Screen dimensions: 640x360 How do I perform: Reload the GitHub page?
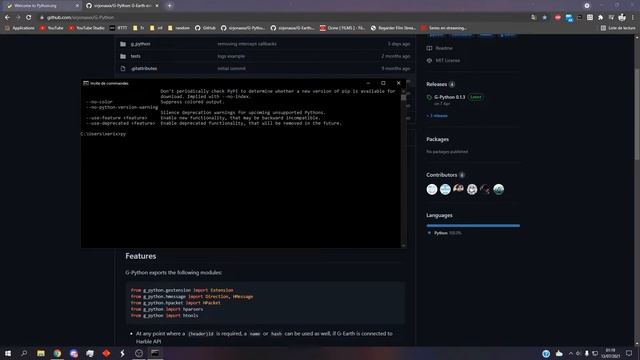pos(29,18)
